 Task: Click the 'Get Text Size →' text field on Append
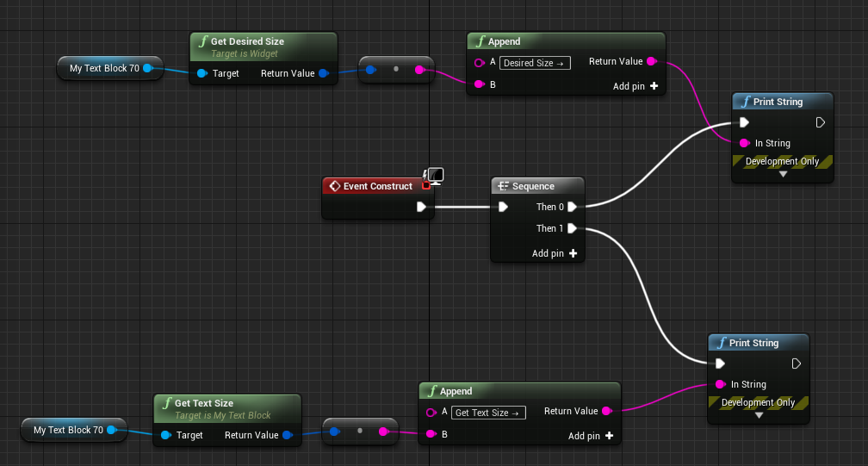pos(488,413)
